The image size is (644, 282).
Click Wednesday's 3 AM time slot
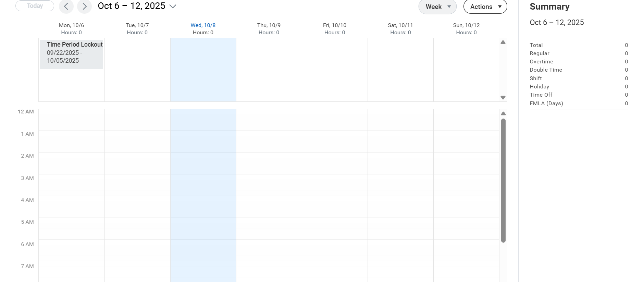(x=203, y=185)
